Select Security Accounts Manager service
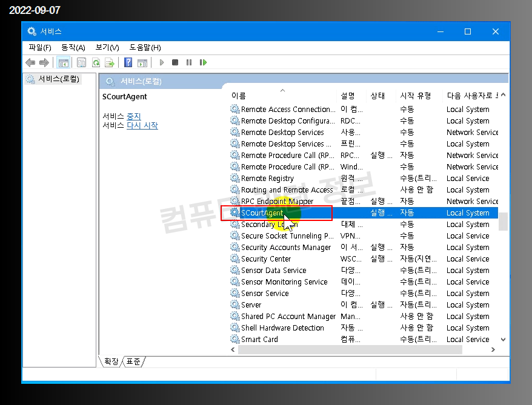 (x=364, y=247)
